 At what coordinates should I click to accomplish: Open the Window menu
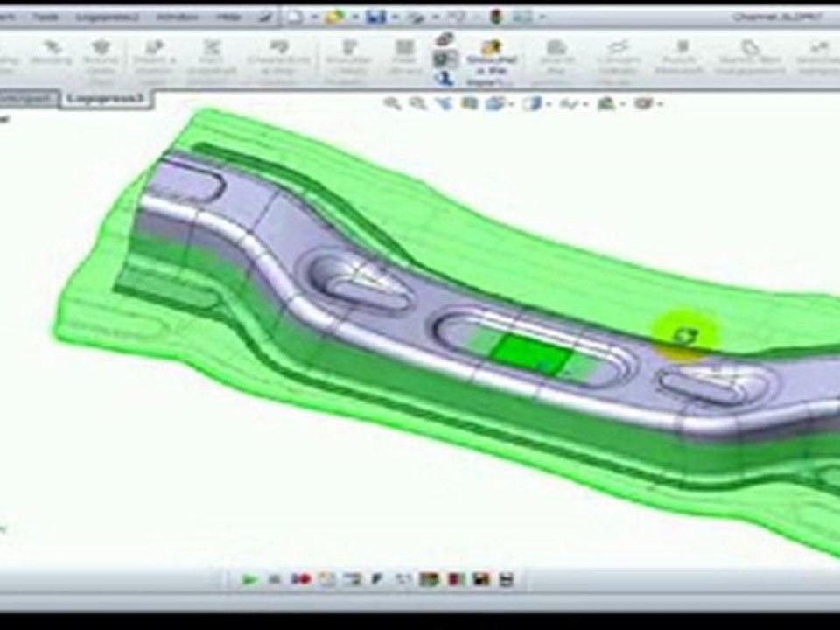pos(178,17)
